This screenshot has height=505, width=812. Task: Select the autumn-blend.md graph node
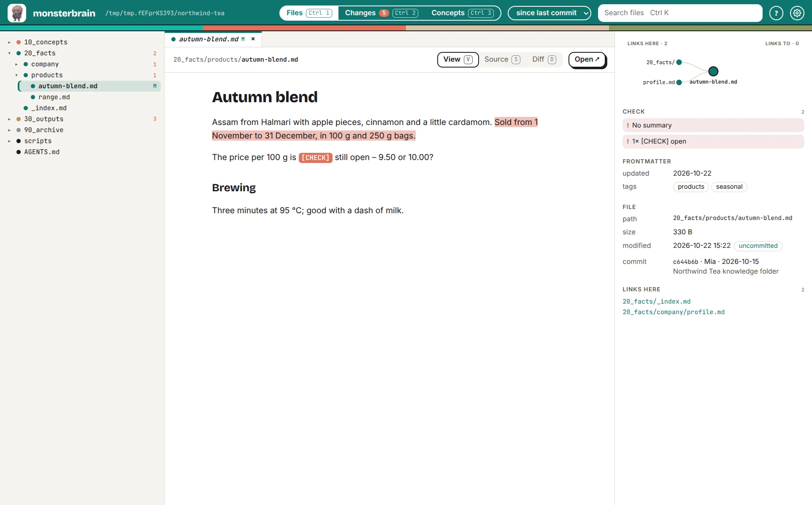(x=713, y=71)
